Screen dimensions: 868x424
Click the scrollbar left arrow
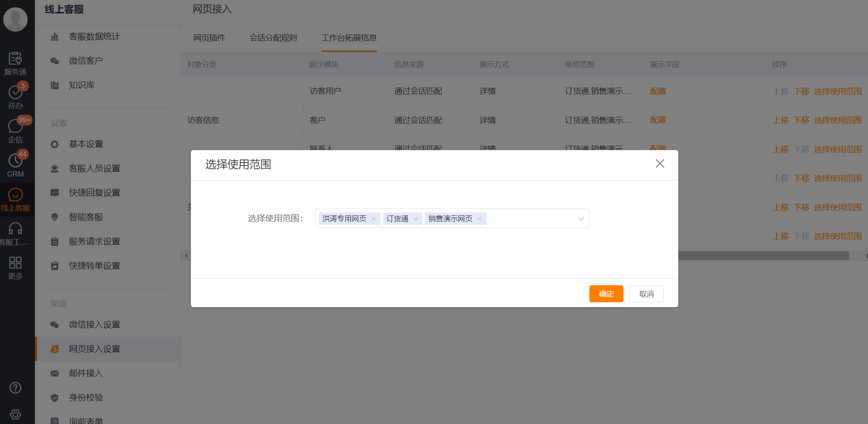coord(186,256)
